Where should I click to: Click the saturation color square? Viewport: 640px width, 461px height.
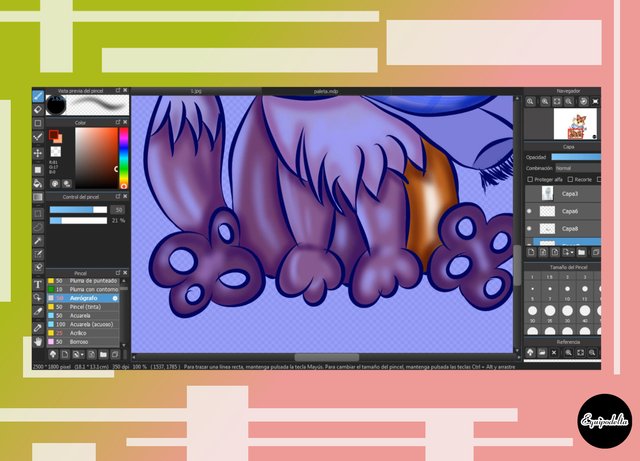tap(96, 158)
